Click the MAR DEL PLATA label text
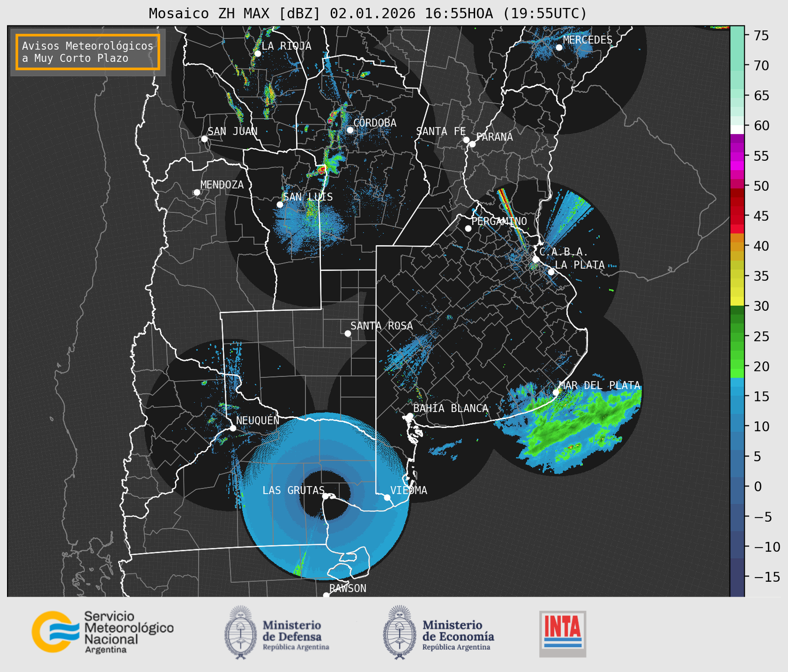788x672 pixels. pyautogui.click(x=599, y=386)
